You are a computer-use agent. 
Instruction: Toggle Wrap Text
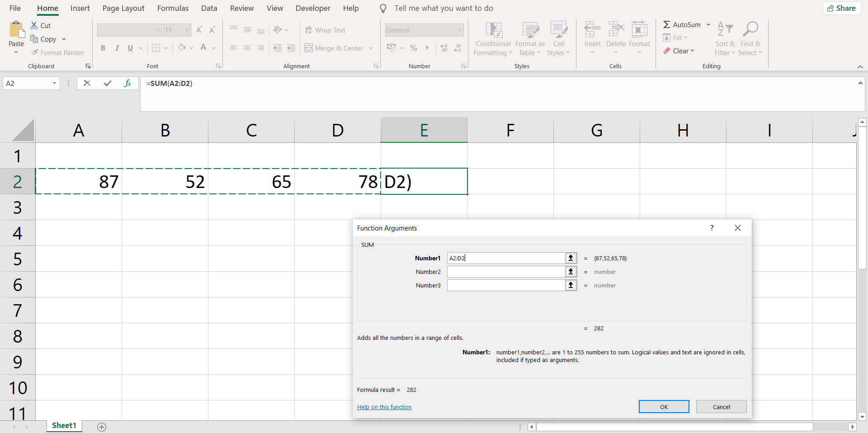325,30
